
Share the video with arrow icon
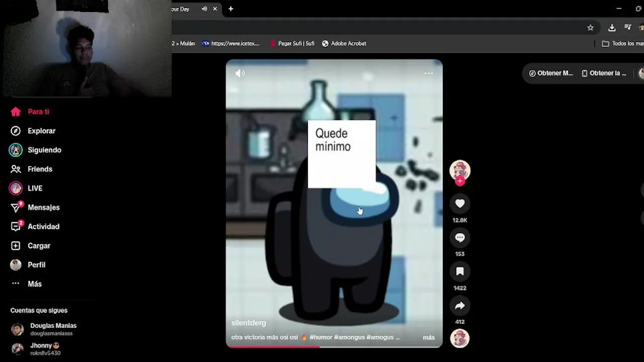point(460,305)
